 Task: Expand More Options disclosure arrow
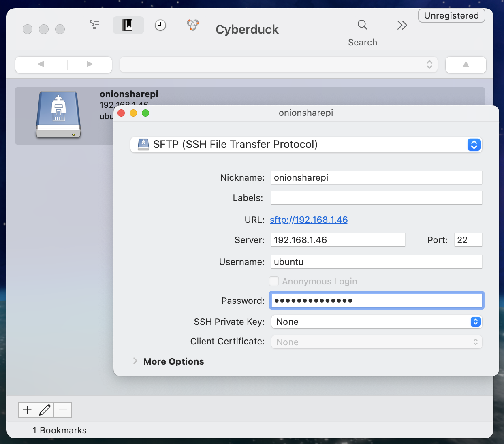click(x=135, y=361)
